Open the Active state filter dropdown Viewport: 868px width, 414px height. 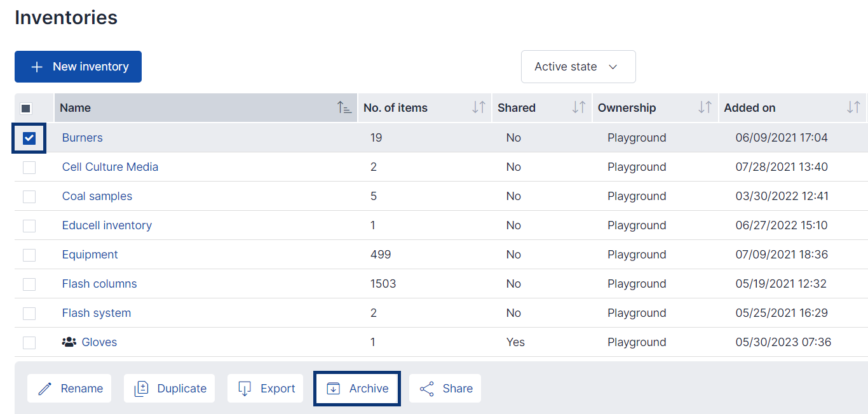[x=578, y=66]
